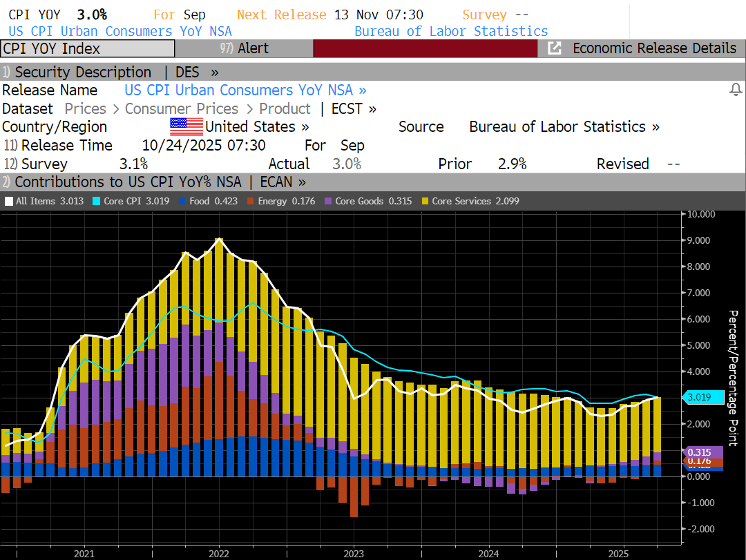The width and height of the screenshot is (746, 560).
Task: Click the CPI YOY Index input field
Action: click(87, 48)
